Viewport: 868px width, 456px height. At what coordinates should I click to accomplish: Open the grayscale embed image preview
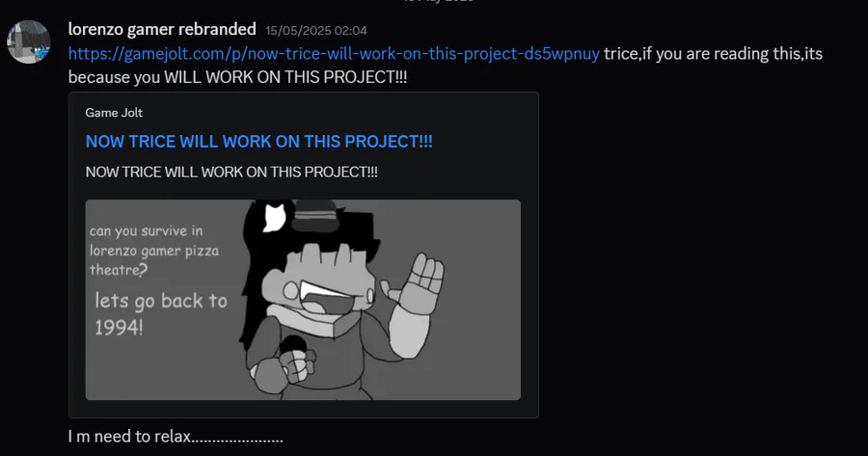[303, 300]
